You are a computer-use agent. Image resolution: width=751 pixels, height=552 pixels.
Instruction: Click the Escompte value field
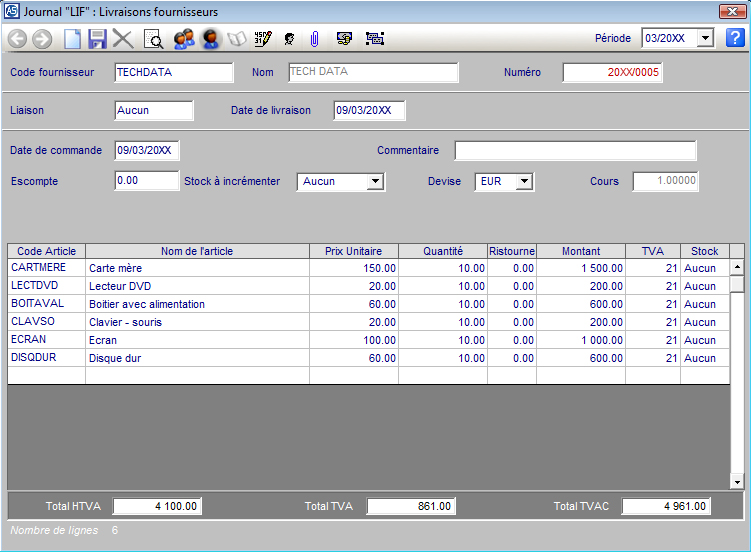pyautogui.click(x=146, y=181)
